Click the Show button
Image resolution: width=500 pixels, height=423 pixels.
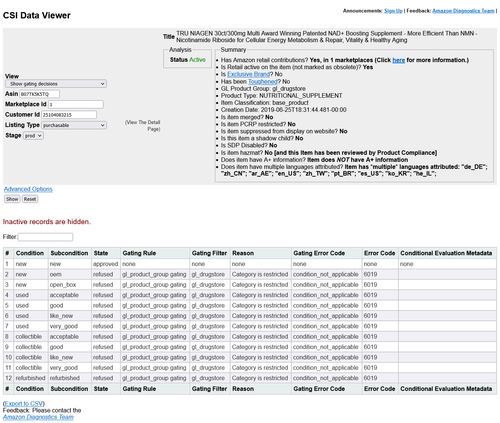pyautogui.click(x=12, y=199)
